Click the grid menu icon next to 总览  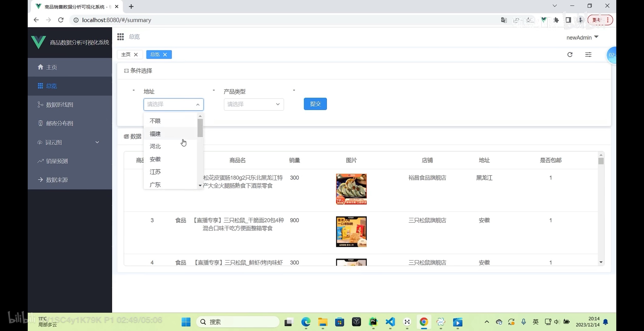pyautogui.click(x=120, y=37)
